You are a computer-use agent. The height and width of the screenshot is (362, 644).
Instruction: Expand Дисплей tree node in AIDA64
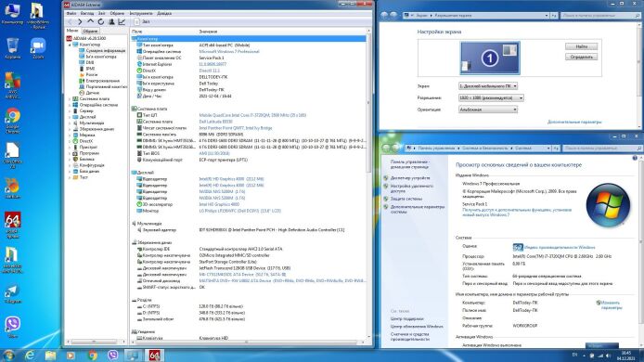pyautogui.click(x=70, y=117)
